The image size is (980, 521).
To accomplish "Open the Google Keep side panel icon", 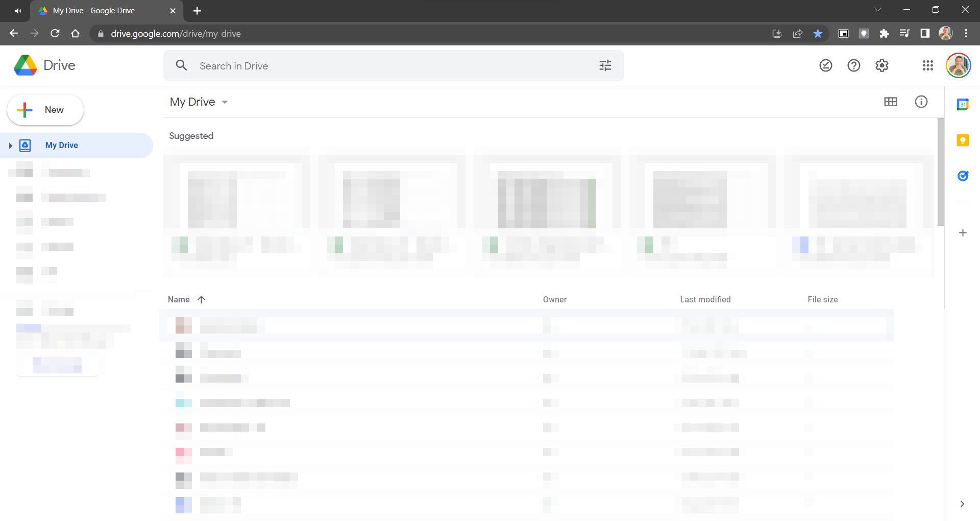I will [963, 140].
